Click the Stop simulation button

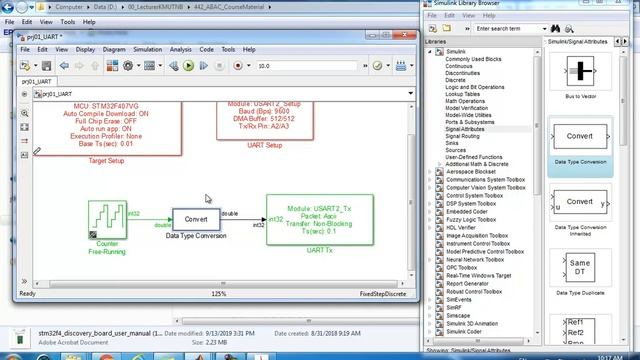(x=219, y=66)
